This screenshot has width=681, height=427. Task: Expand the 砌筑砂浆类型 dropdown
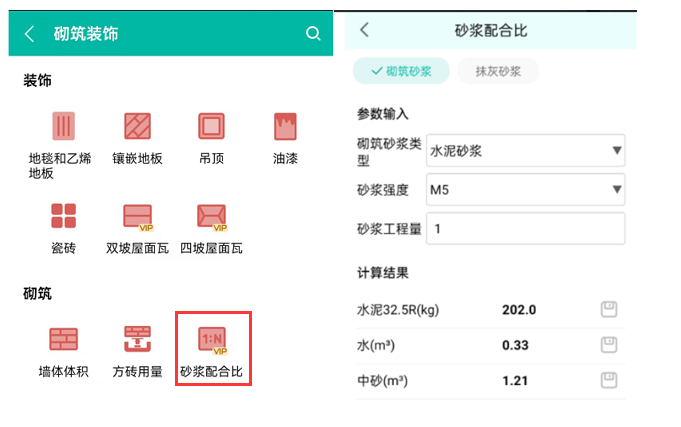coord(525,151)
